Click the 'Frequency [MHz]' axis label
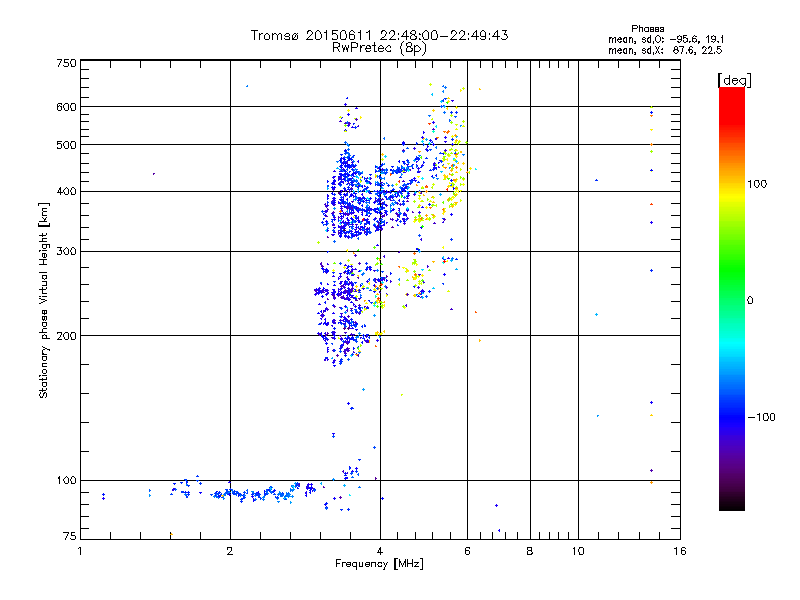800x600 pixels. tap(379, 564)
